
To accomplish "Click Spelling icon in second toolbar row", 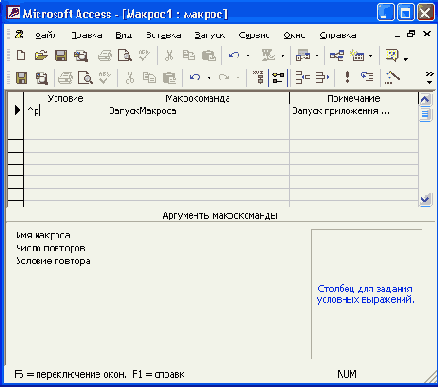I will click(x=105, y=78).
